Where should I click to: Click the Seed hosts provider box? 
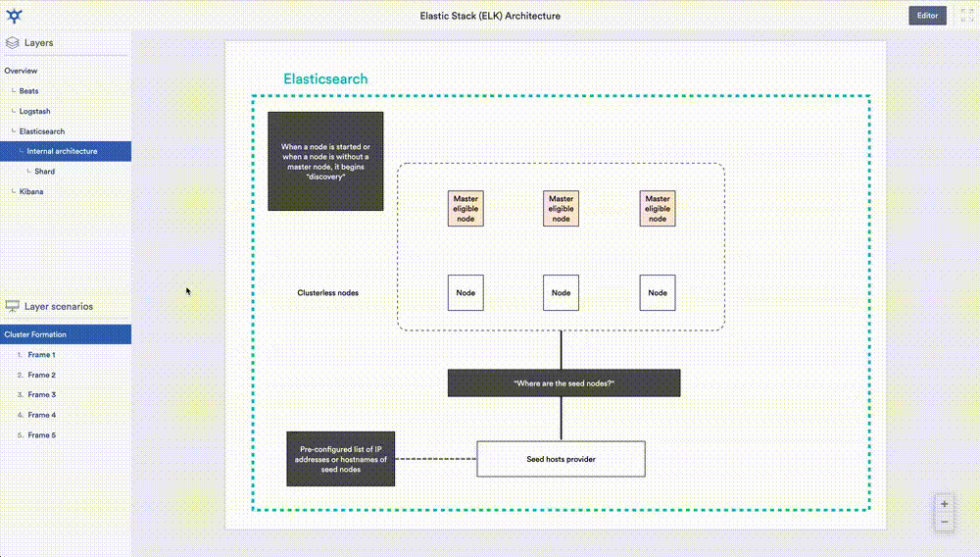click(x=561, y=459)
